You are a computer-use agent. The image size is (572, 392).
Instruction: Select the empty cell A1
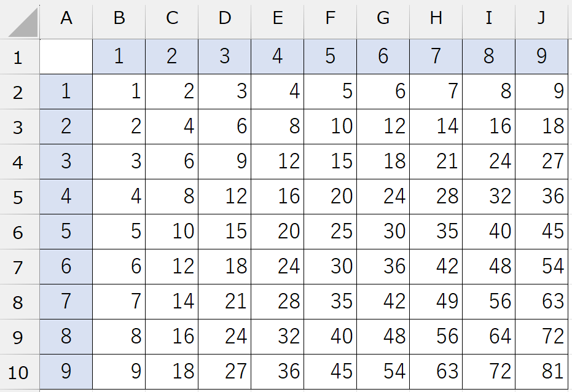tap(66, 57)
